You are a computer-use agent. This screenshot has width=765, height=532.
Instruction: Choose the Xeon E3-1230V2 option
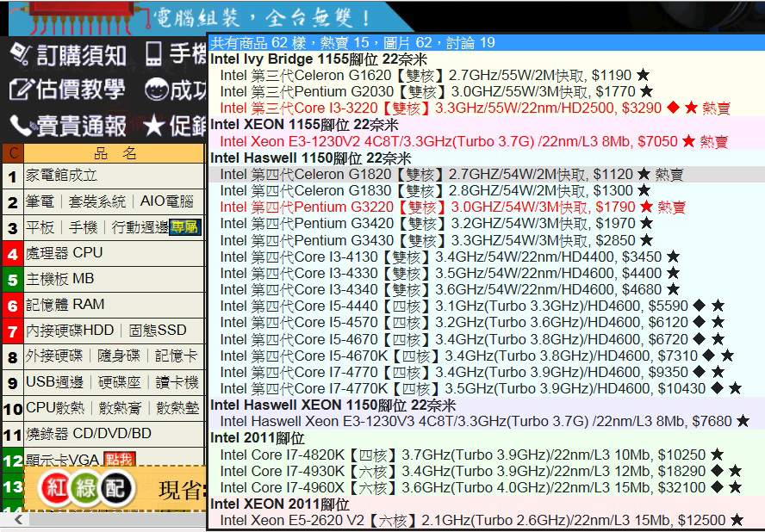[474, 142]
